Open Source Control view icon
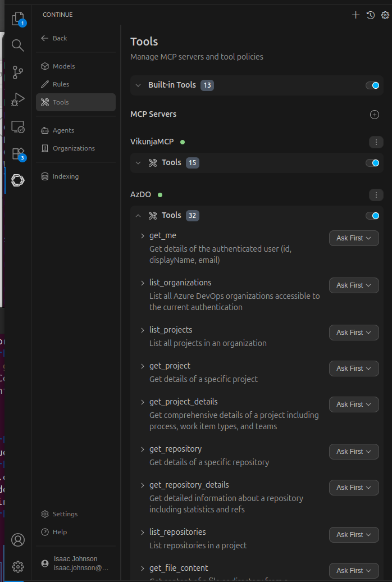Image resolution: width=392 pixels, height=582 pixels. [18, 72]
